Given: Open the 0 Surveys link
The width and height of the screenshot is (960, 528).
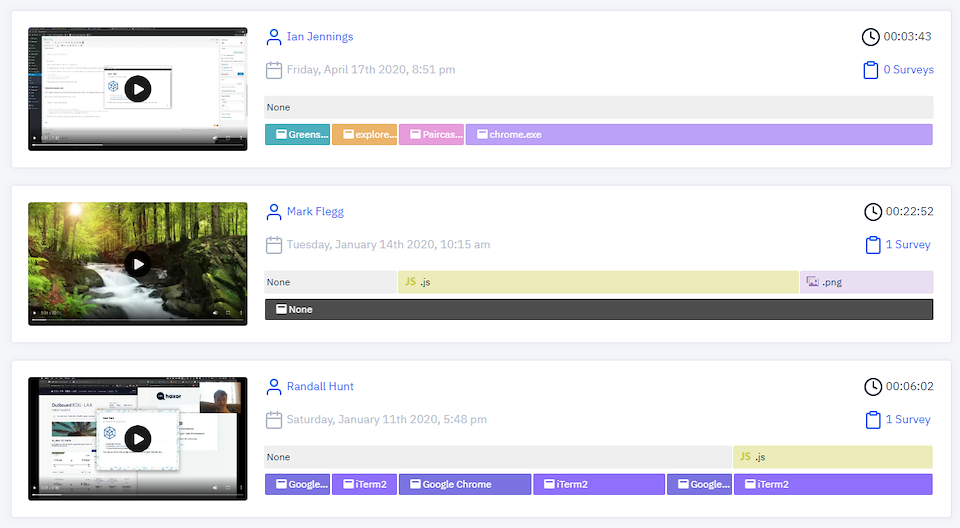Looking at the screenshot, I should pos(909,70).
